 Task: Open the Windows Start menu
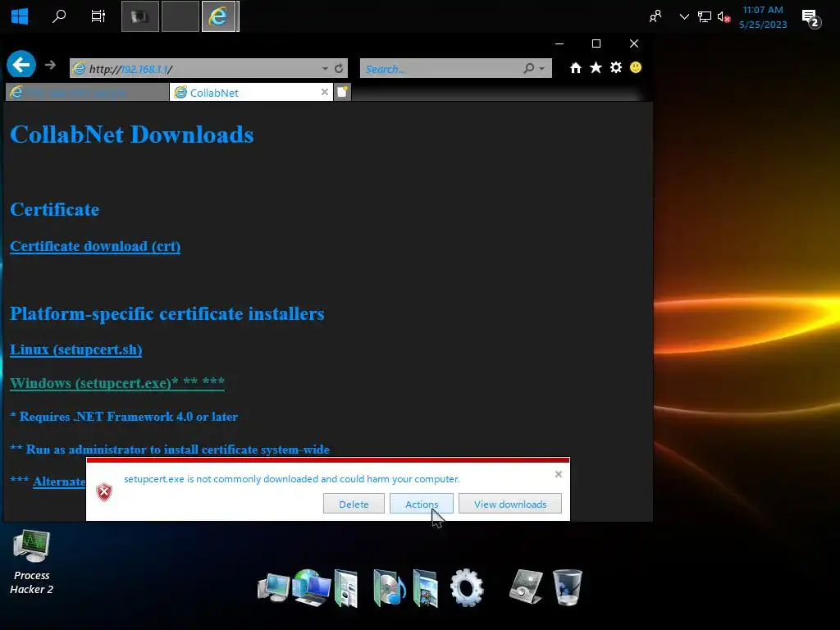[x=20, y=16]
